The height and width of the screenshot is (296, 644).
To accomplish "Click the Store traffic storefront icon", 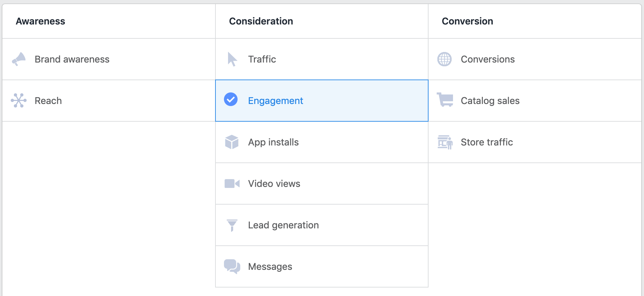I will tap(445, 142).
